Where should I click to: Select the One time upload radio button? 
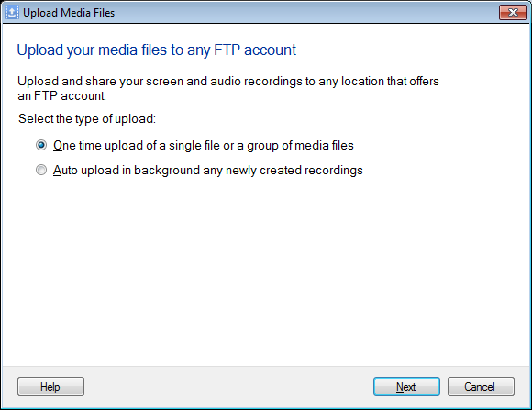tap(41, 145)
